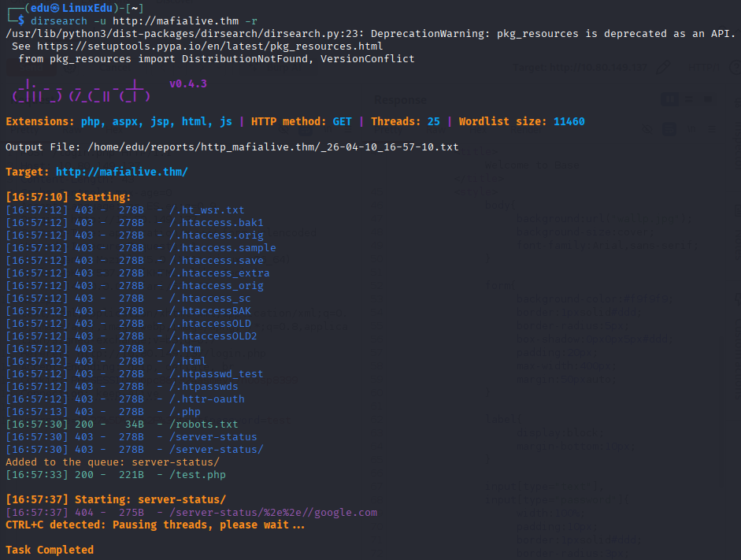
Task: Select the 'Wordlist size: 11460' value
Action: (522, 121)
